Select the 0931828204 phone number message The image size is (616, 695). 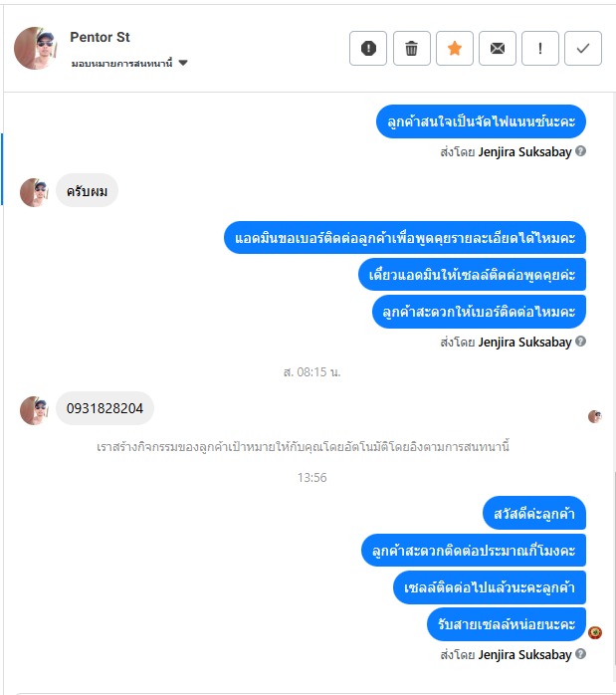click(104, 408)
